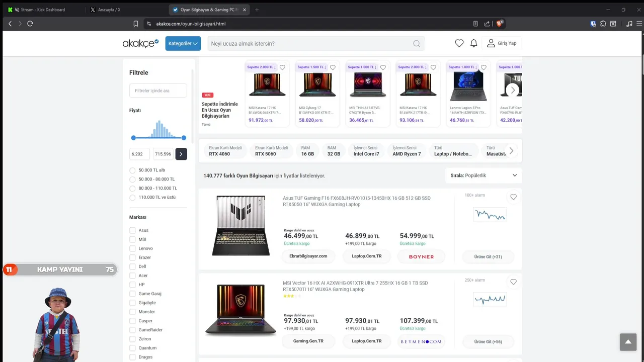Check the Asus brand filter
644x362 pixels.
pos(132,230)
